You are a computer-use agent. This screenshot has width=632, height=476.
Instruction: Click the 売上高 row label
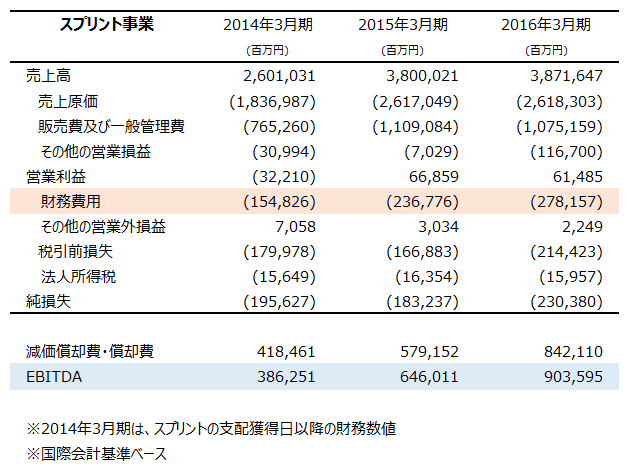click(47, 76)
